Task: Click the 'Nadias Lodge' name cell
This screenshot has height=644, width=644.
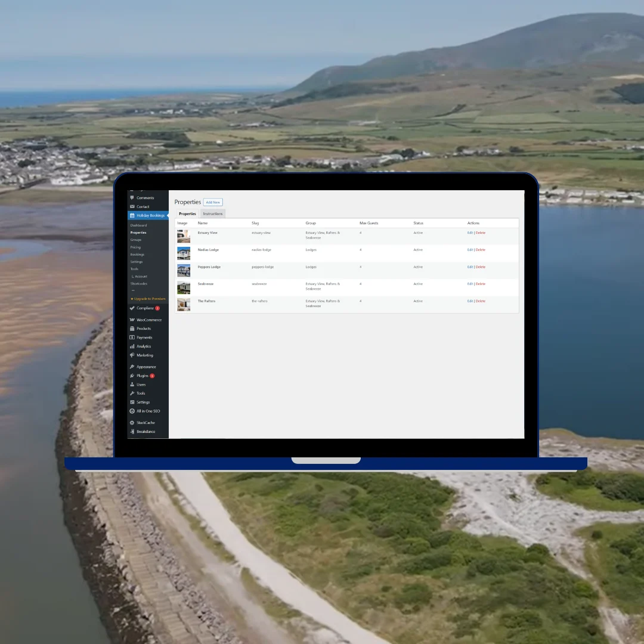Action: tap(208, 250)
